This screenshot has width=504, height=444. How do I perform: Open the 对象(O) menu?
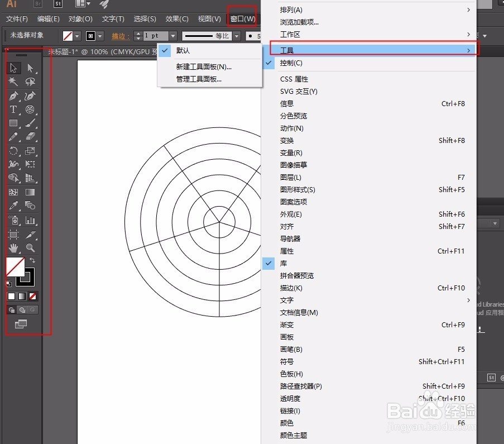point(80,19)
